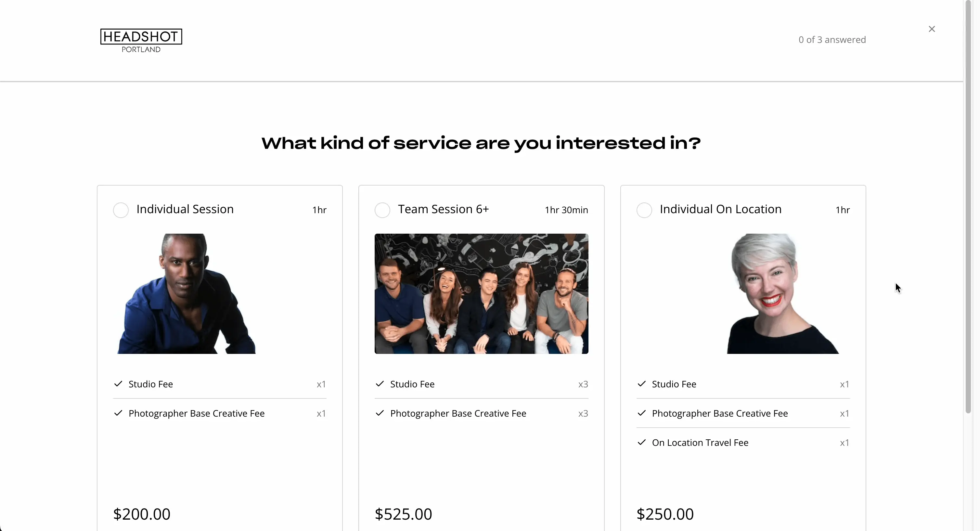Click the Headshot Portland logo

click(140, 40)
